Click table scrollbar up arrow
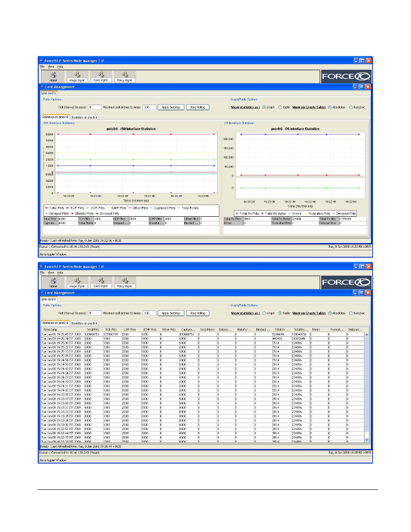The height and width of the screenshot is (532, 411). 367,334
